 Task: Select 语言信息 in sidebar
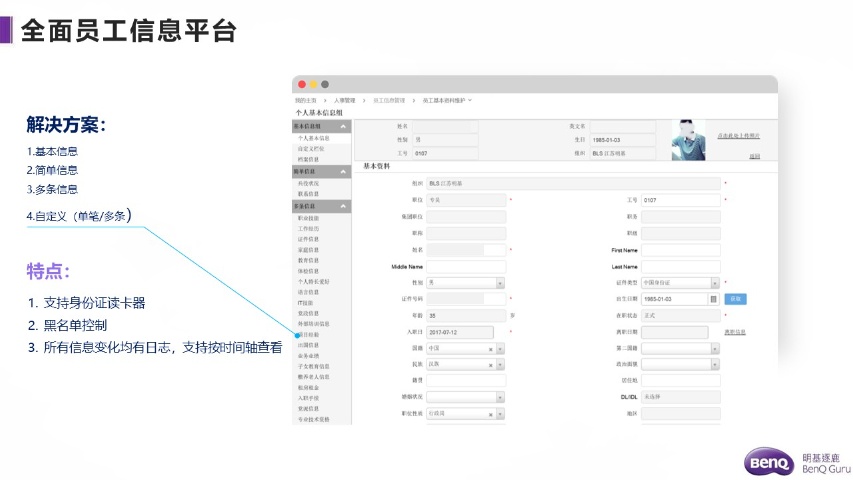[x=308, y=292]
